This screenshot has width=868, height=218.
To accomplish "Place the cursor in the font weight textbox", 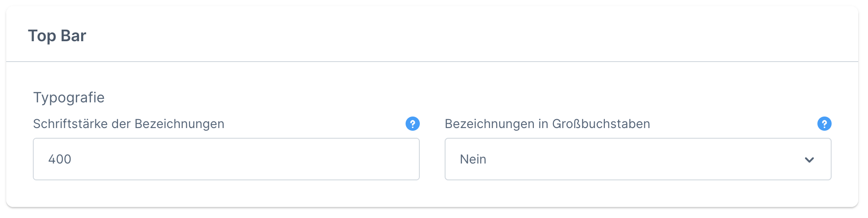I will (x=226, y=159).
